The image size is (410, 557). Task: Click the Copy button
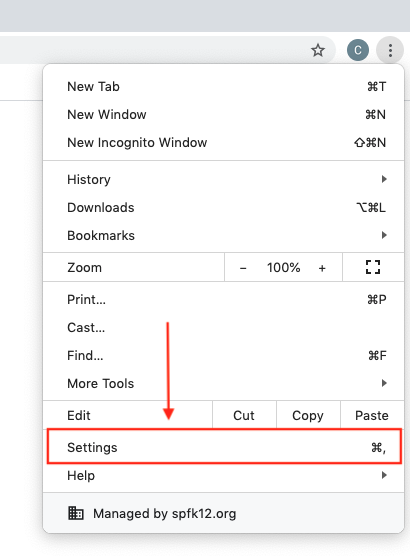coord(308,415)
